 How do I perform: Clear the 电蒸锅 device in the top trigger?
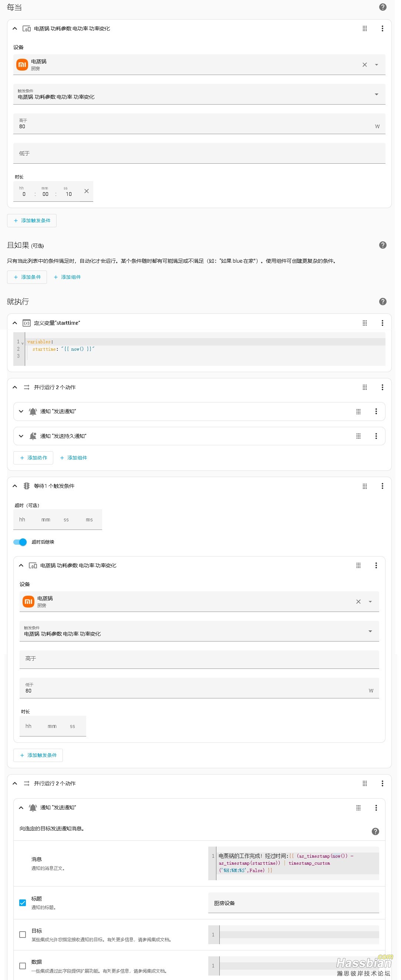364,65
